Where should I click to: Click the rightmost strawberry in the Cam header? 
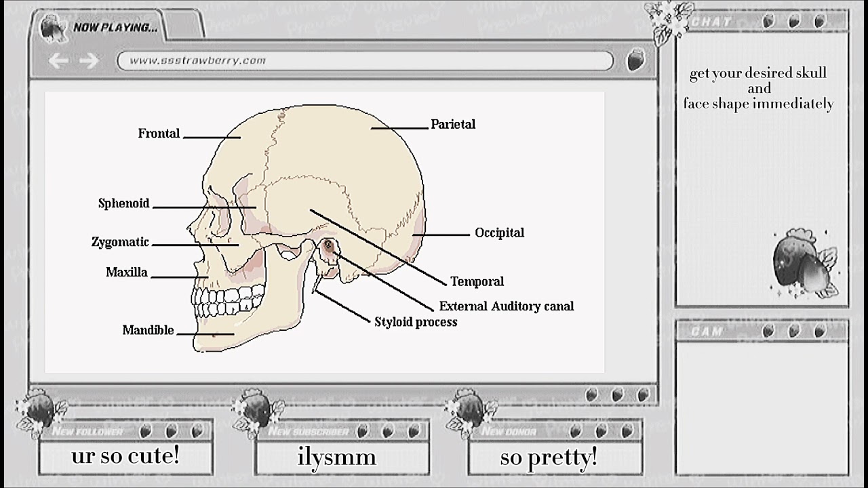pos(820,331)
